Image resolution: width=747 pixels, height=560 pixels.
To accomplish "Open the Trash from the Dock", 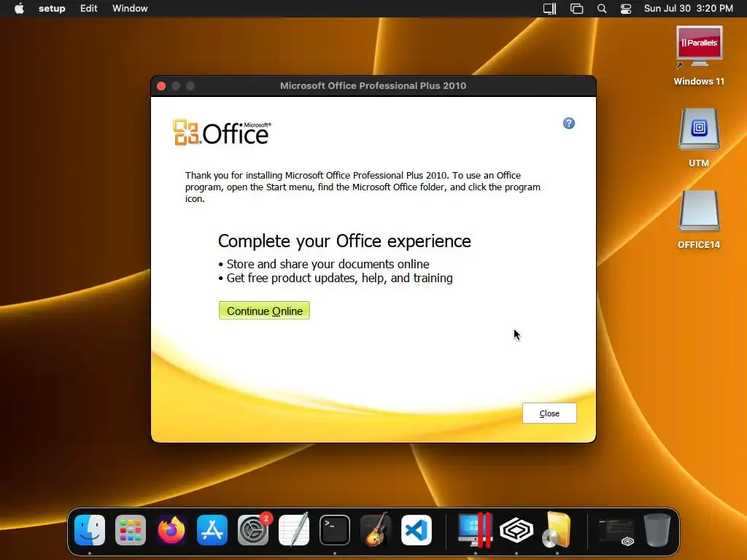I will 657,530.
